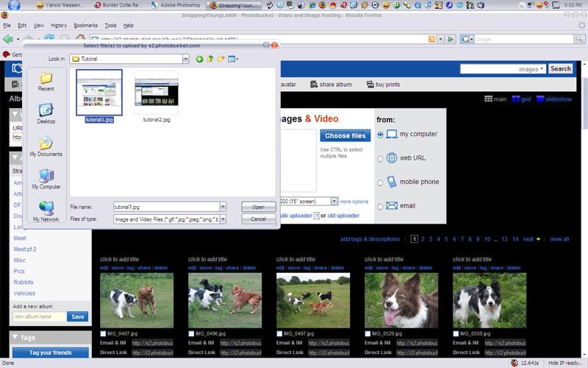Click the page scrollbar thumb on the right

pyautogui.click(x=584, y=102)
